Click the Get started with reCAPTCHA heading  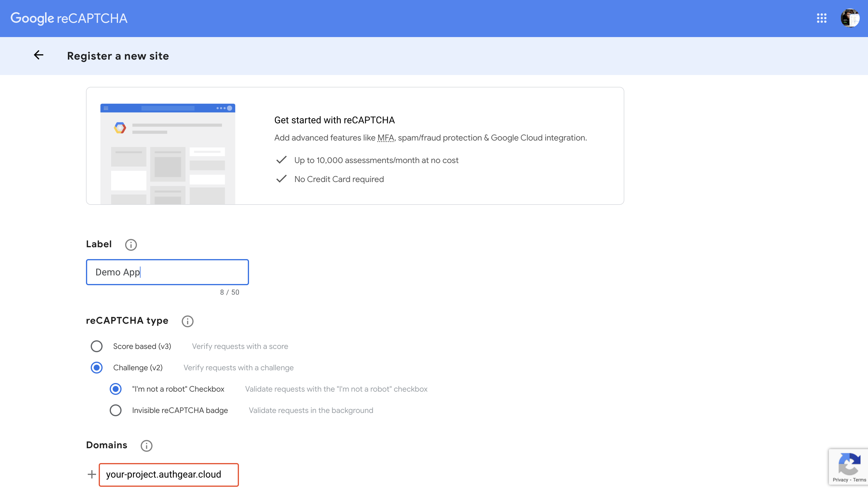pyautogui.click(x=334, y=120)
